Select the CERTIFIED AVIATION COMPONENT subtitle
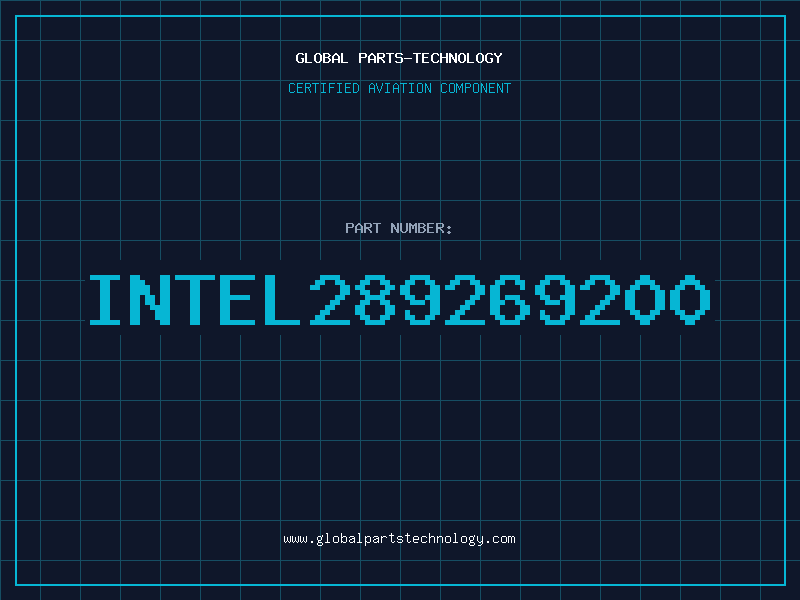This screenshot has width=800, height=600. pos(399,88)
